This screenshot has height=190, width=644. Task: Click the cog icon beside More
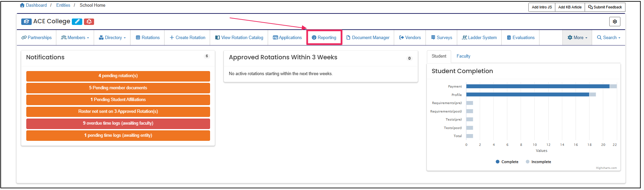pos(570,38)
